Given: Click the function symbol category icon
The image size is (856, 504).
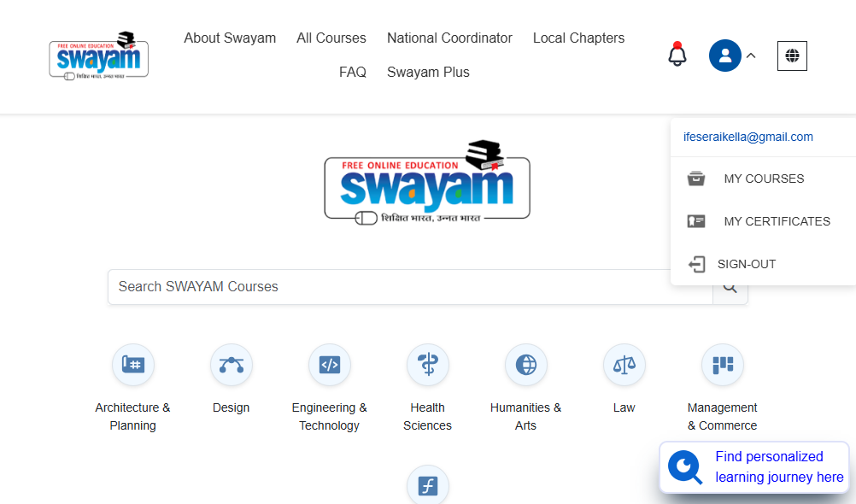Looking at the screenshot, I should pyautogui.click(x=428, y=485).
